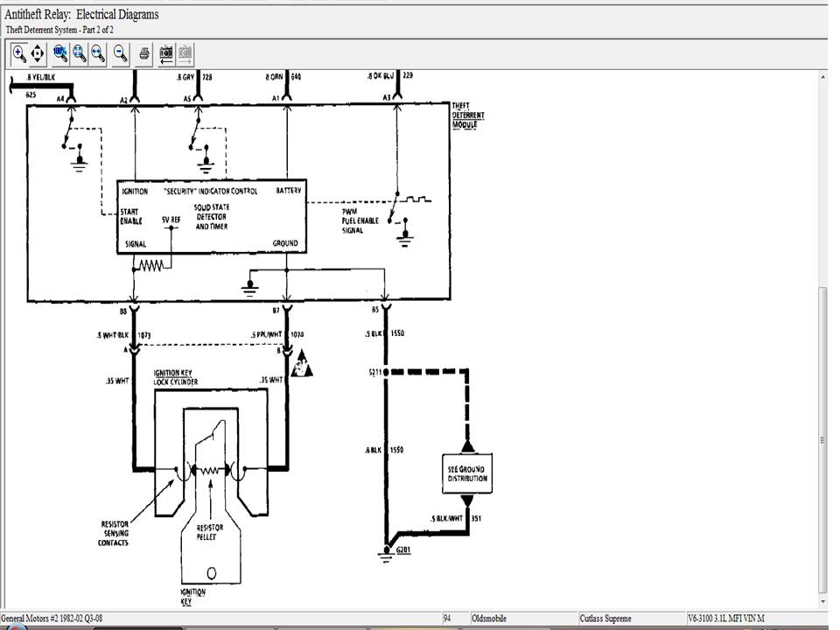
Task: Click the '.8 DK BLU 229' wire label
Action: click(x=390, y=75)
